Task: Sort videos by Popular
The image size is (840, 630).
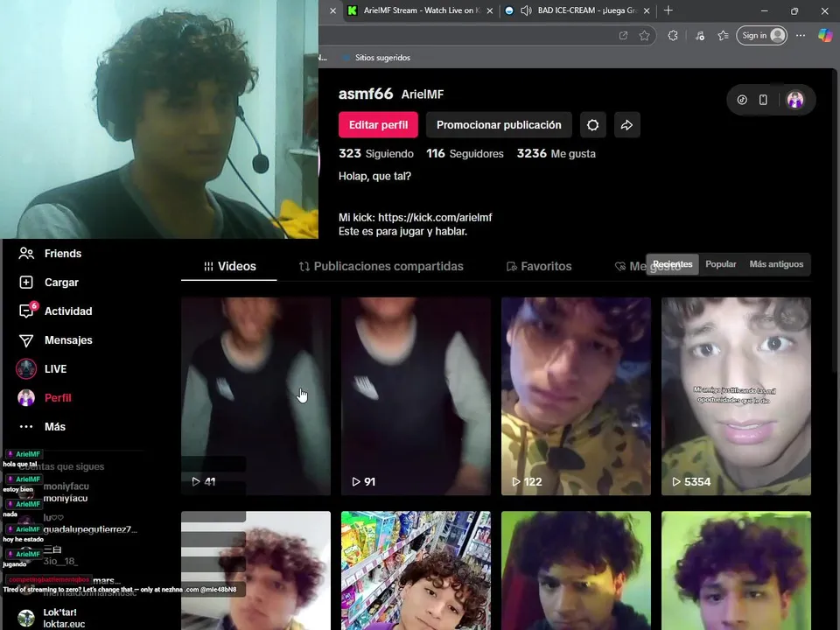Action: [720, 264]
